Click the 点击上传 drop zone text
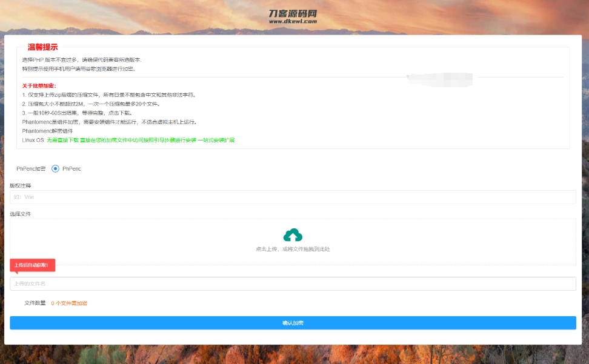 point(293,249)
